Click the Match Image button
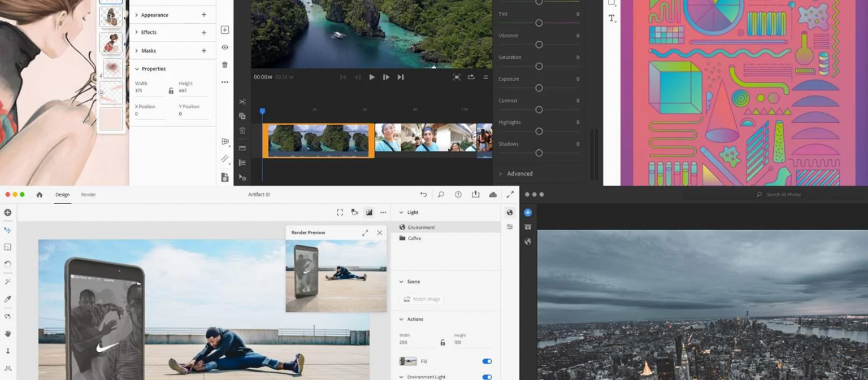The image size is (868, 380). [x=422, y=299]
